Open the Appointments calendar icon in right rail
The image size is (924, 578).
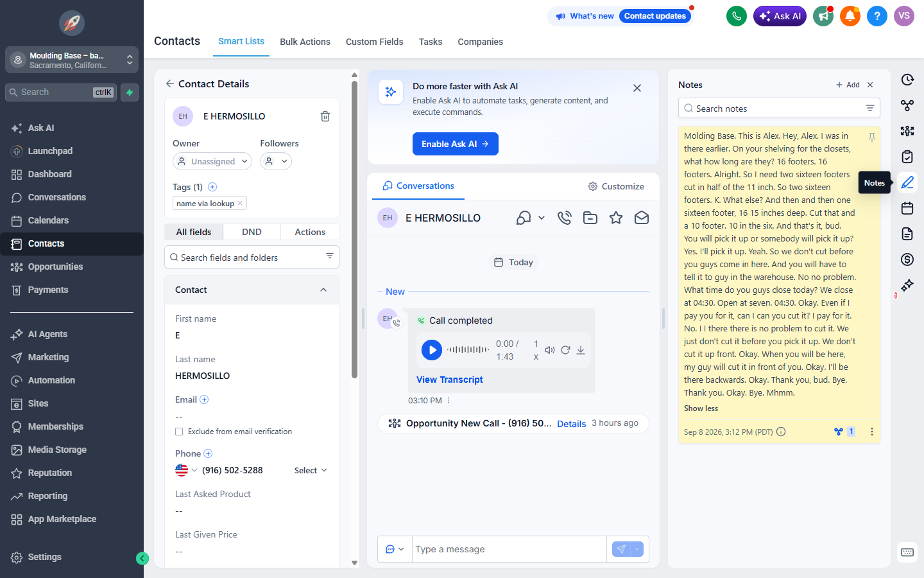907,208
